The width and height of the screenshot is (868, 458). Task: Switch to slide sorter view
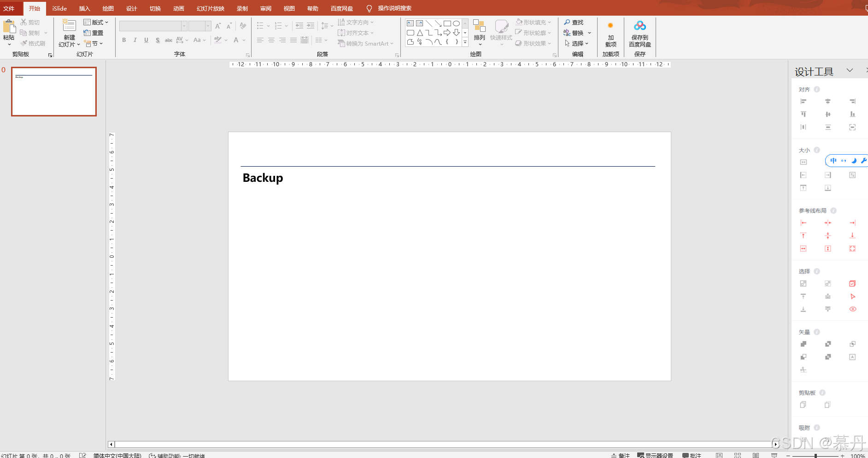tap(737, 455)
